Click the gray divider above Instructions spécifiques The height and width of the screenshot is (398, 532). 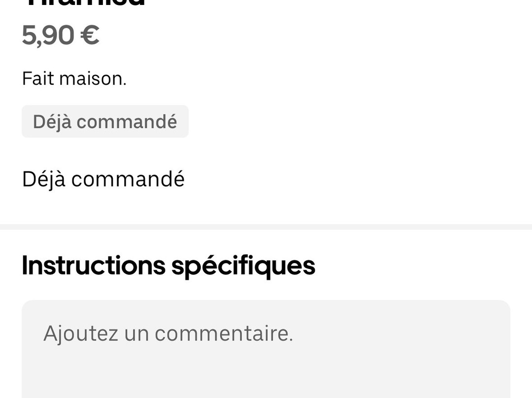pos(266,227)
